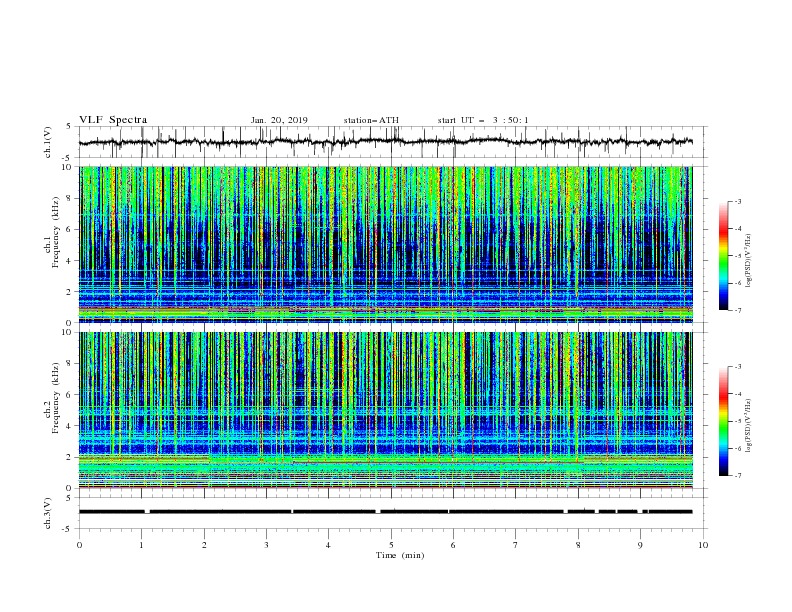Click time axis tick label "2"

tap(204, 545)
